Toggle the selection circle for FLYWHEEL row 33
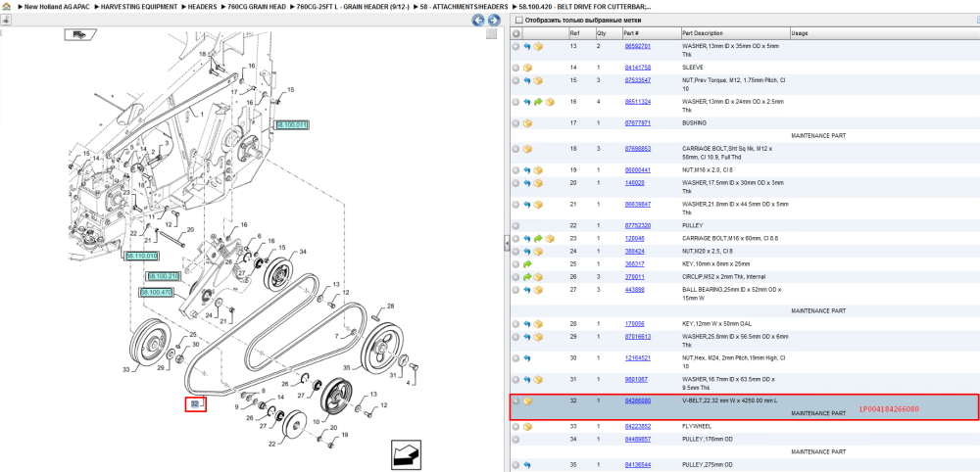This screenshot has width=980, height=472. click(515, 426)
